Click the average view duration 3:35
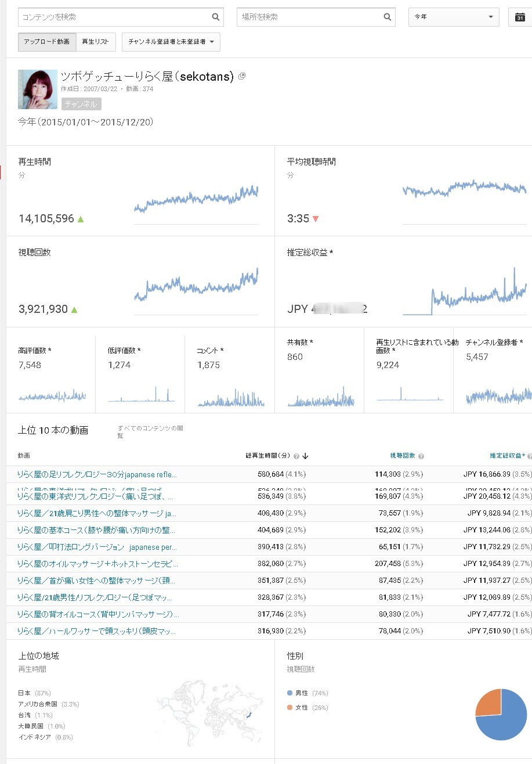Image resolution: width=532 pixels, height=764 pixels. tap(298, 219)
